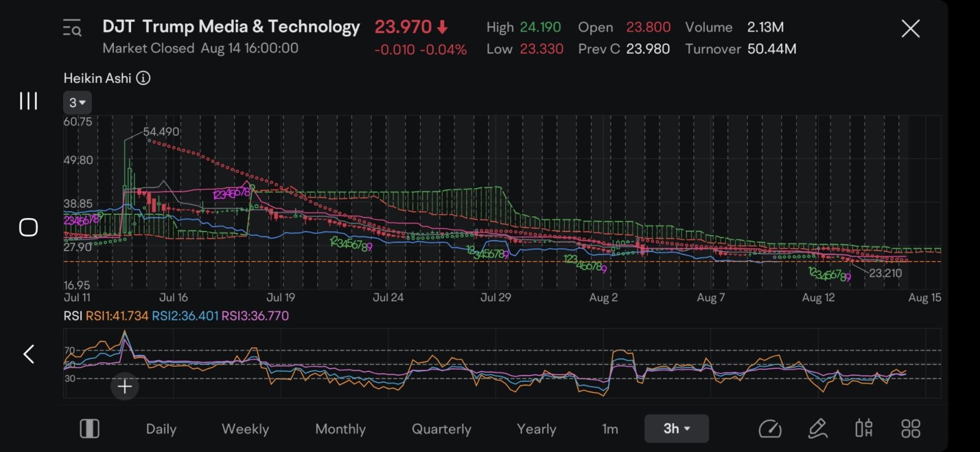The height and width of the screenshot is (452, 980).
Task: Tap the Heikin Ashi label
Action: (x=97, y=78)
